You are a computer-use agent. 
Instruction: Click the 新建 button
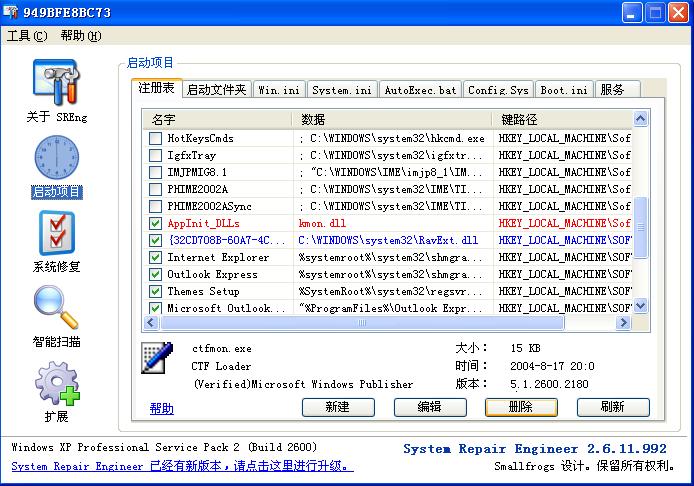(x=338, y=407)
